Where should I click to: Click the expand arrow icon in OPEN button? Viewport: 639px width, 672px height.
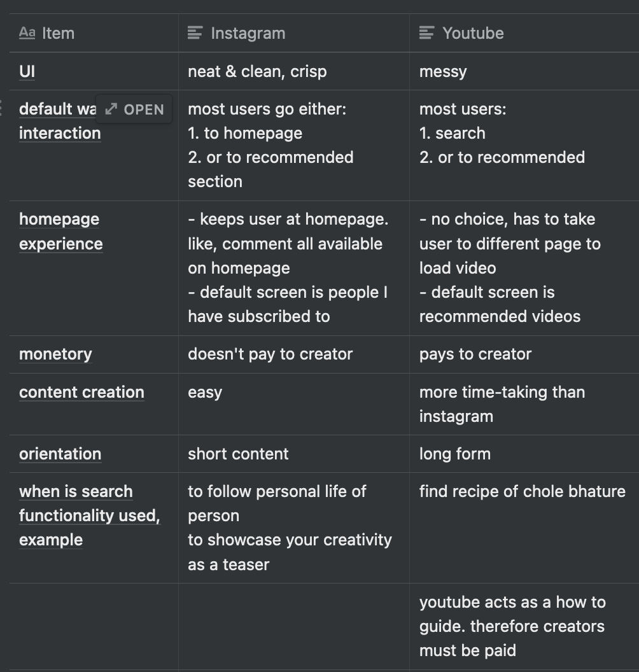111,109
